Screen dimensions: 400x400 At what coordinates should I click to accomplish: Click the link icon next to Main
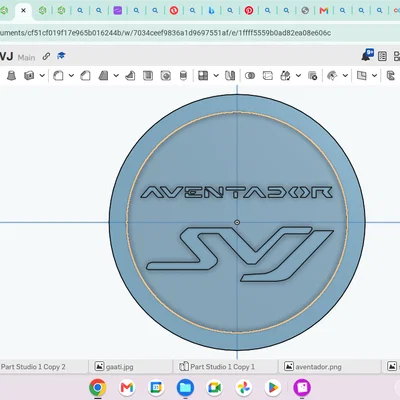(46, 56)
